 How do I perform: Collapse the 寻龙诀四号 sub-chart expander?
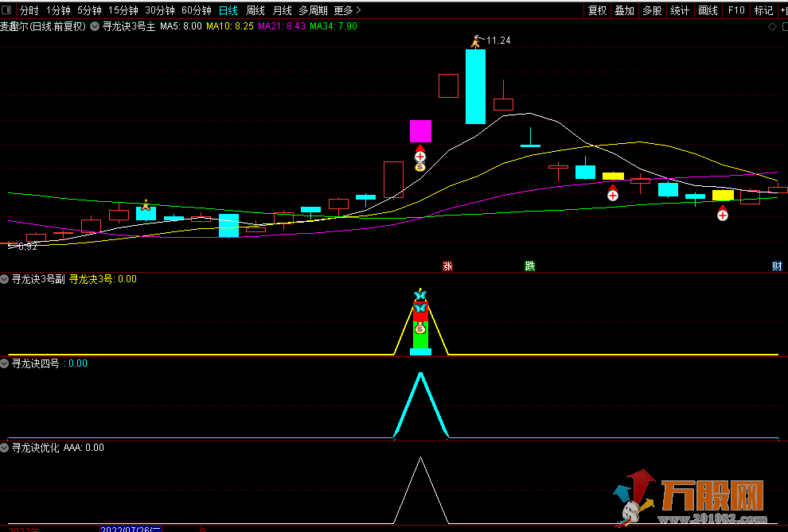(x=5, y=363)
